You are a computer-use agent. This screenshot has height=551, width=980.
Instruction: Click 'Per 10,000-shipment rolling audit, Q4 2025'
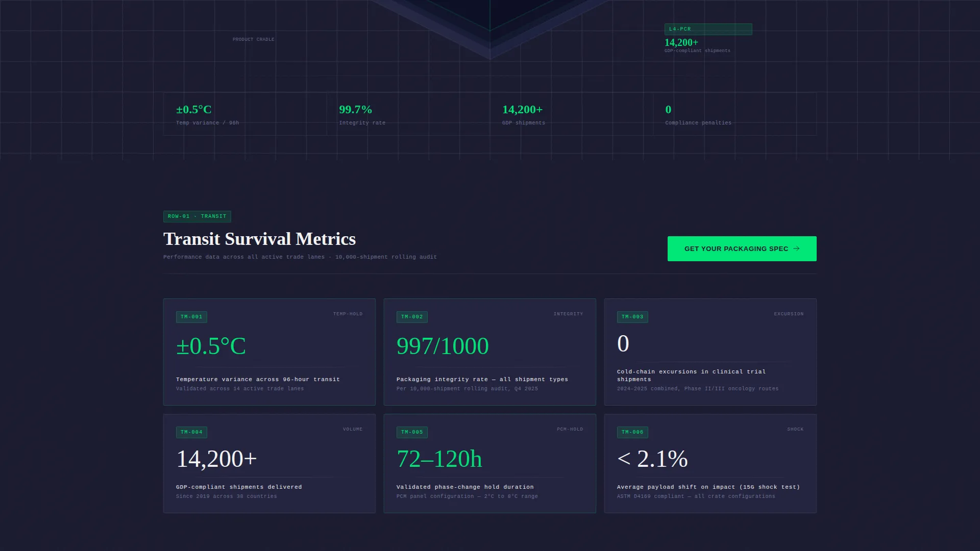click(x=467, y=389)
